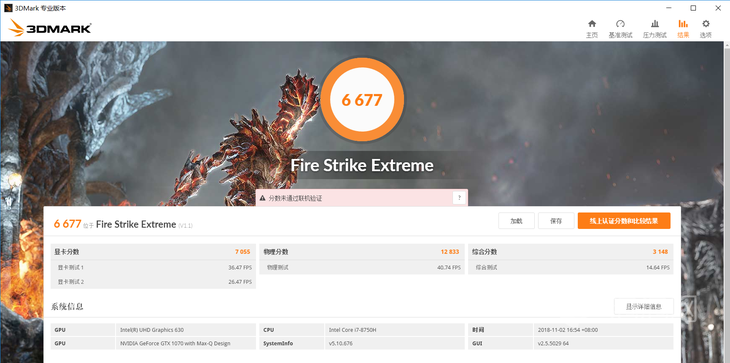Click the Intel Core i7-8750H cell

(395, 329)
